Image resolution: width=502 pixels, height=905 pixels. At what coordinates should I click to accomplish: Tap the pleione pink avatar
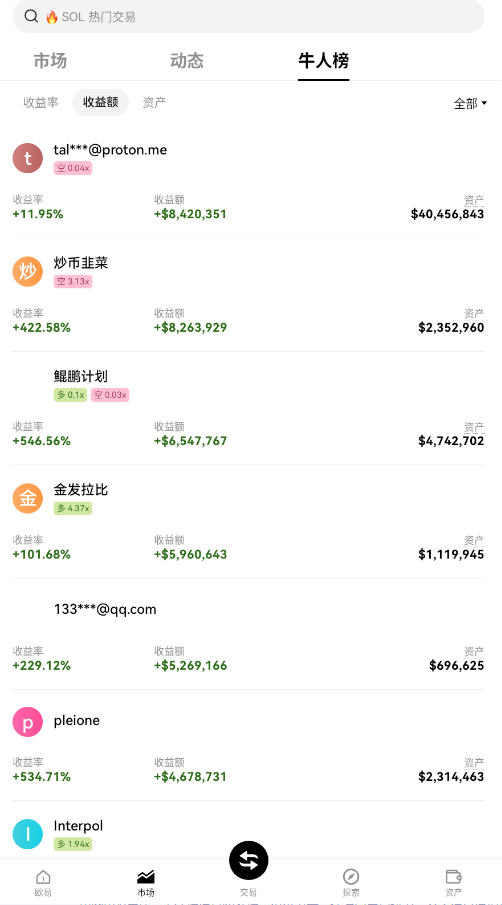[28, 722]
